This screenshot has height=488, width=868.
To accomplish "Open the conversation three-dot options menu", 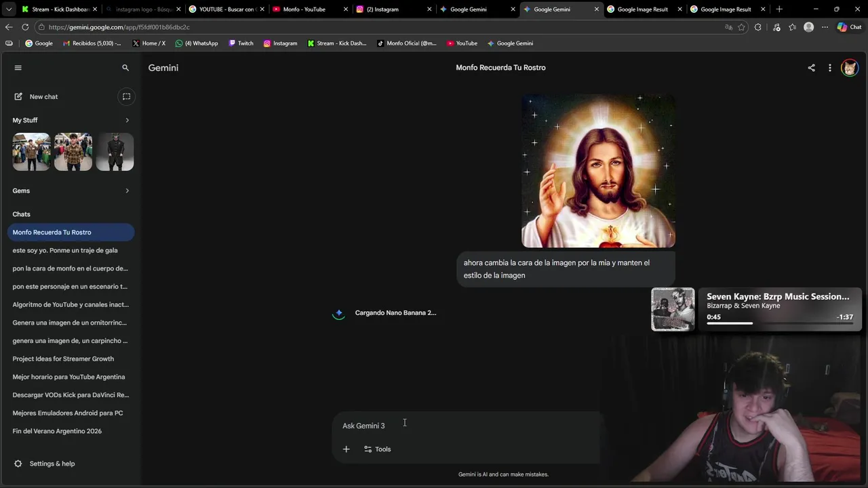I will (829, 68).
